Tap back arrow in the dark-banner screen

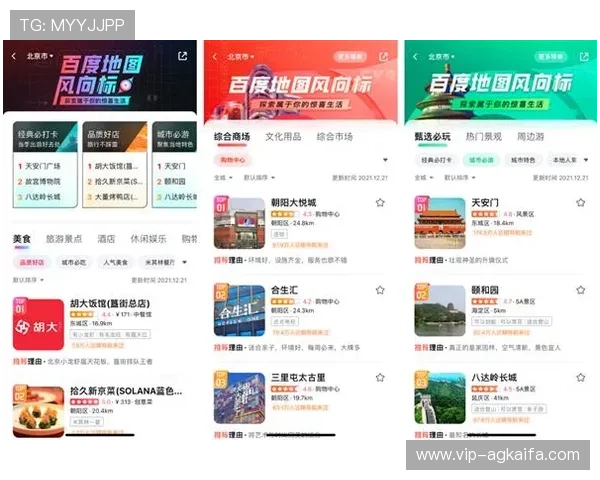click(14, 56)
